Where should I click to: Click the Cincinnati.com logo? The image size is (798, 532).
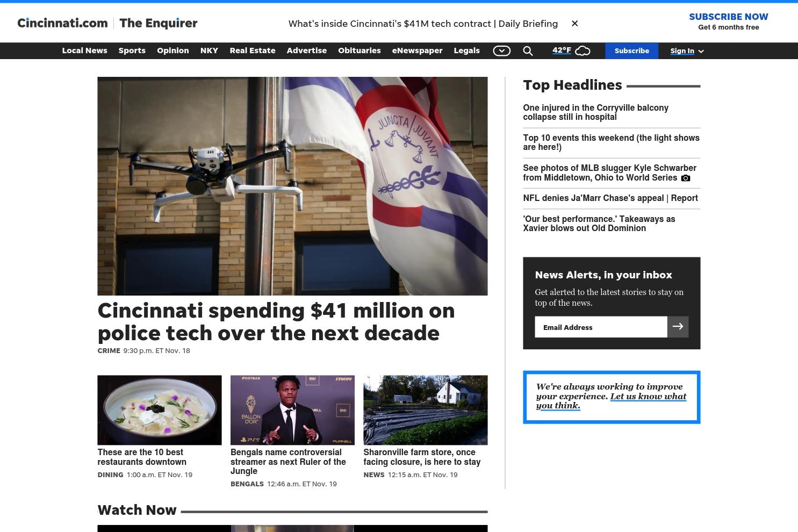[x=62, y=23]
